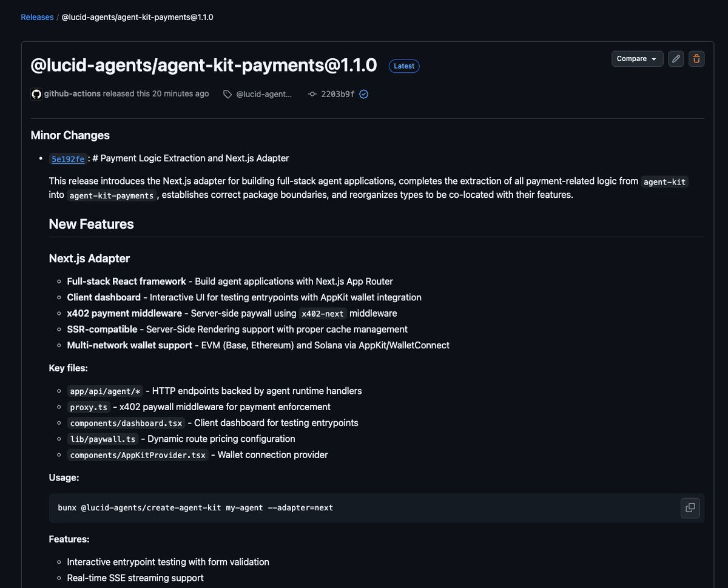This screenshot has height=588, width=728.
Task: Click the x402-next inline code
Action: coord(324,314)
